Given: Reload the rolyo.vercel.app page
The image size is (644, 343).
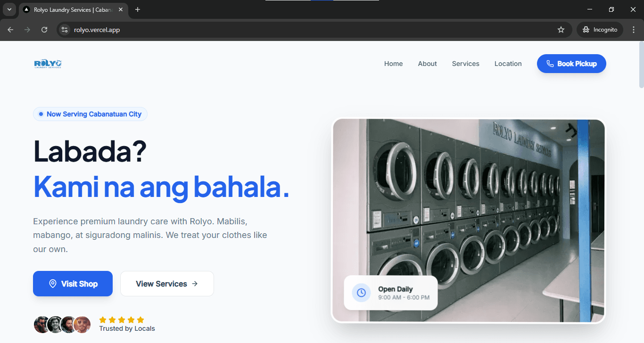Looking at the screenshot, I should click(x=44, y=29).
